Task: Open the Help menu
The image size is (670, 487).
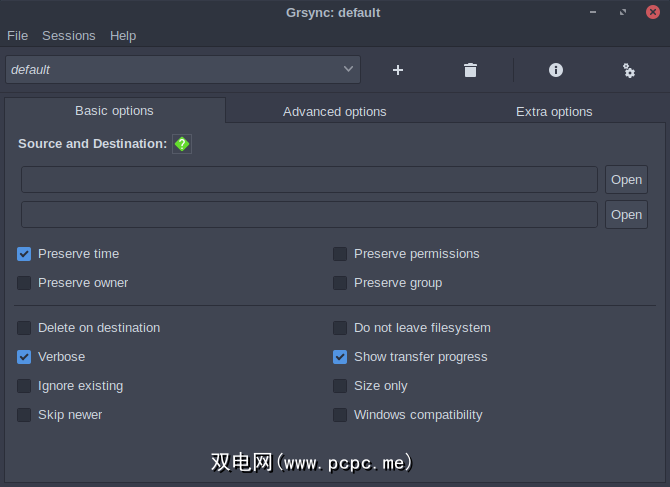Action: tap(123, 36)
